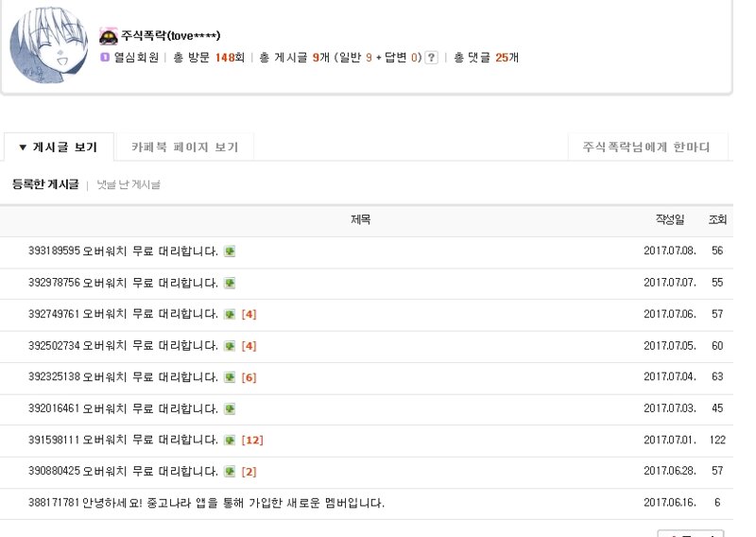Click image attachment icon on post 390880425
This screenshot has width=756, height=537.
point(230,472)
